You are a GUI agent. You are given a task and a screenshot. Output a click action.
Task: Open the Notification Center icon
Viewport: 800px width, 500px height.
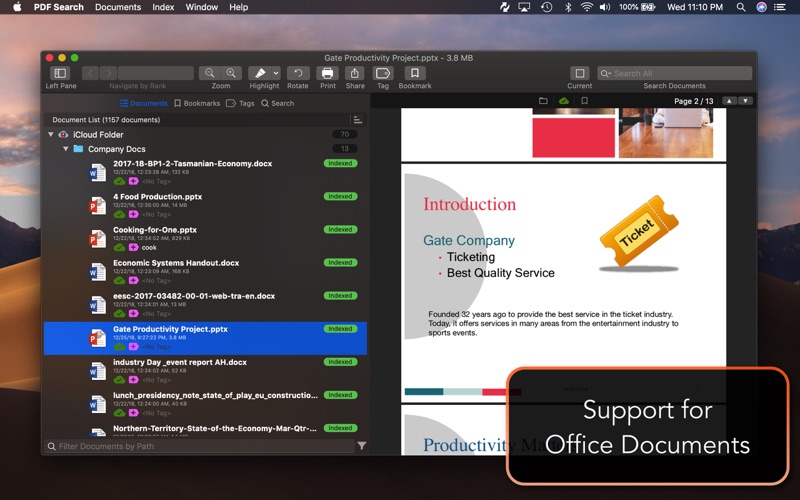tap(780, 7)
